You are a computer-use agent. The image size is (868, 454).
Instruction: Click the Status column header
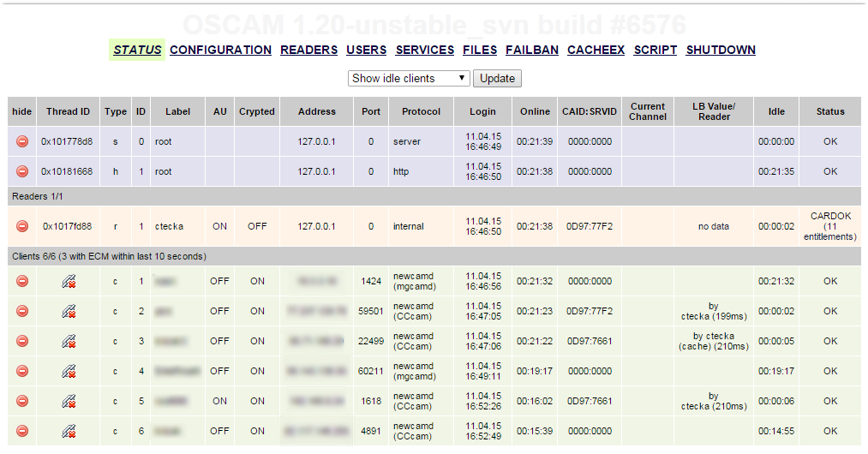click(830, 111)
